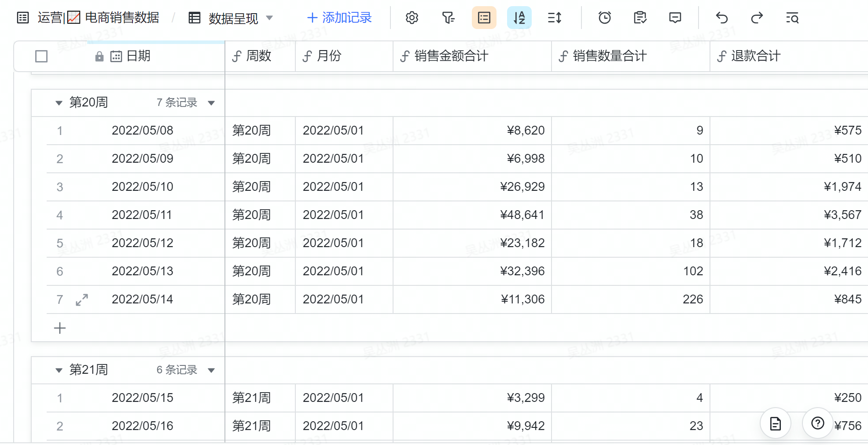Viewport: 868px width, 445px height.
Task: Click the 销售金额合计 column header
Action: coord(451,56)
